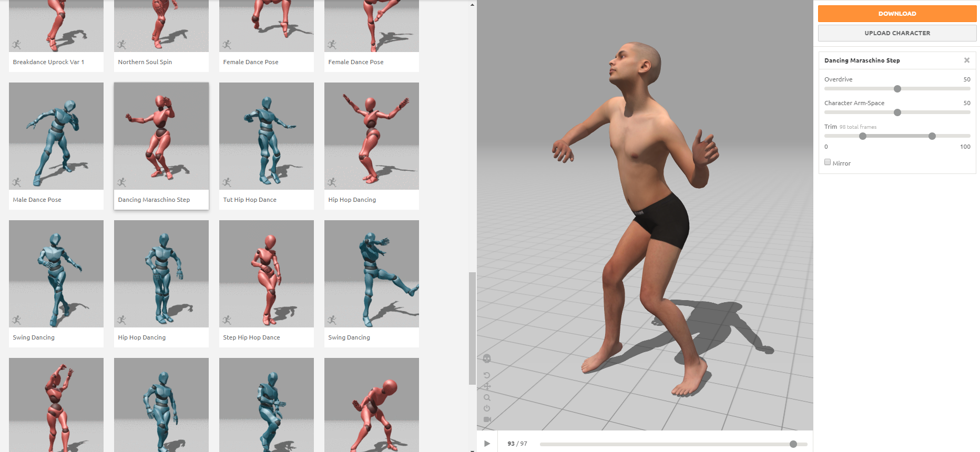980x452 pixels.
Task: Click the scrollbar down arrow of animation list
Action: (x=472, y=450)
